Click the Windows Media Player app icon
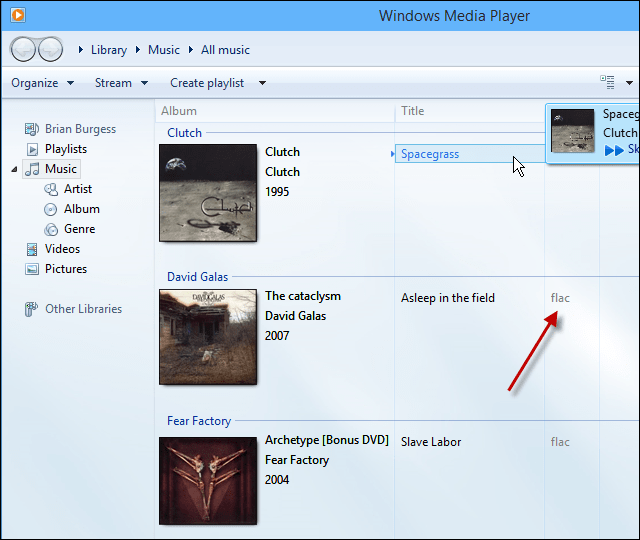 [x=18, y=15]
